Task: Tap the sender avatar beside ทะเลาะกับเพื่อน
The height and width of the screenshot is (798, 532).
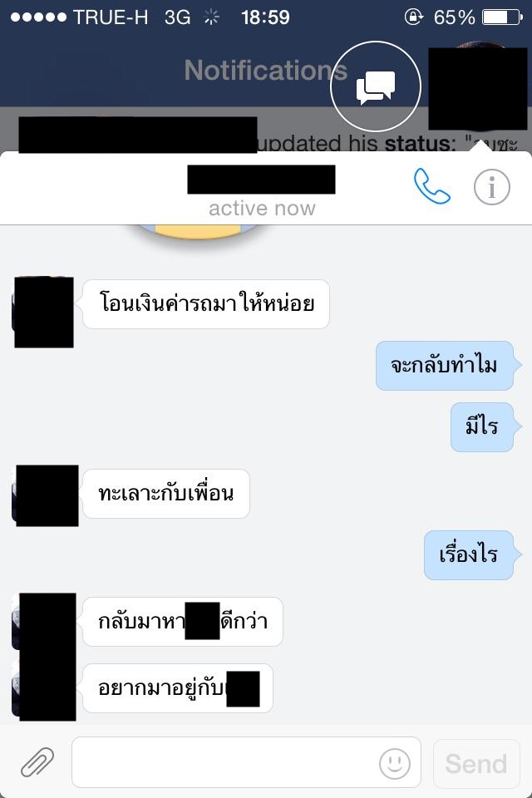Action: click(x=47, y=495)
